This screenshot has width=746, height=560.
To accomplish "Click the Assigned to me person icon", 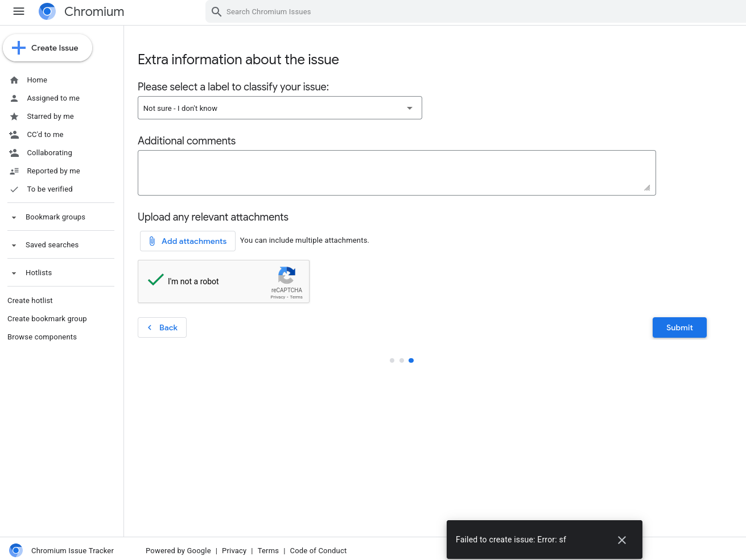I will pyautogui.click(x=14, y=98).
